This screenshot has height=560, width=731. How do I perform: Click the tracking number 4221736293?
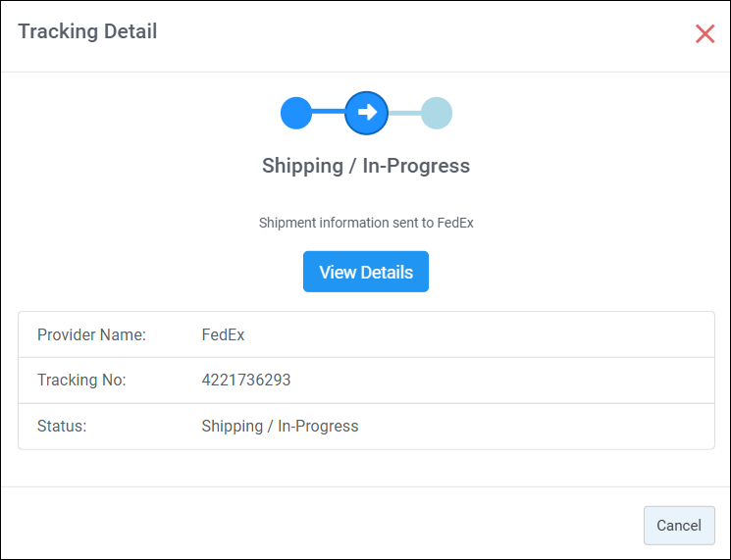point(246,380)
